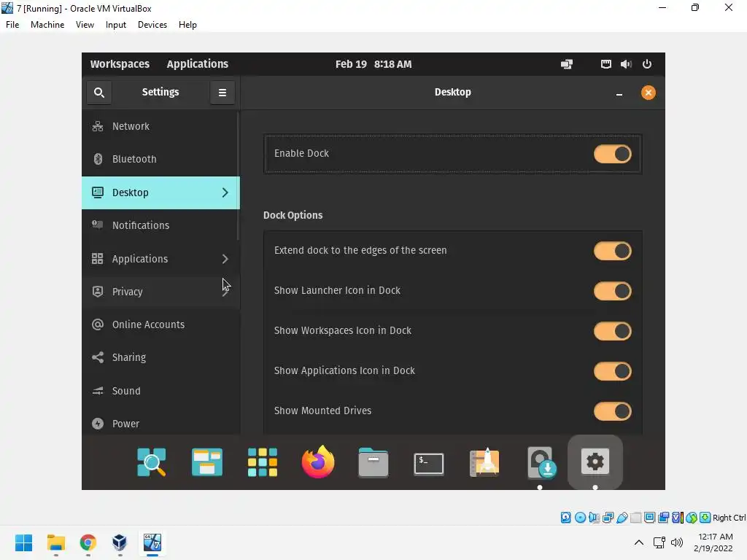The height and width of the screenshot is (560, 747).
Task: Close the Settings window orange button
Action: click(648, 93)
